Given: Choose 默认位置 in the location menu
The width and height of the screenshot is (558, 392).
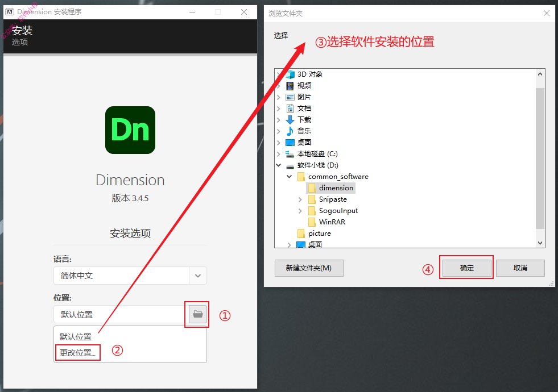Looking at the screenshot, I should (76, 337).
